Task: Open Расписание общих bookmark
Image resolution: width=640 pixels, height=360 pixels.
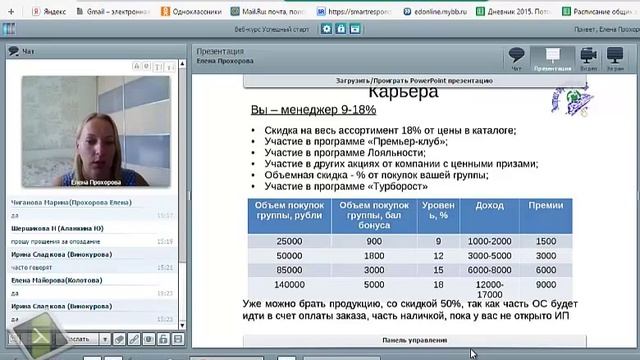Action: coord(598,12)
